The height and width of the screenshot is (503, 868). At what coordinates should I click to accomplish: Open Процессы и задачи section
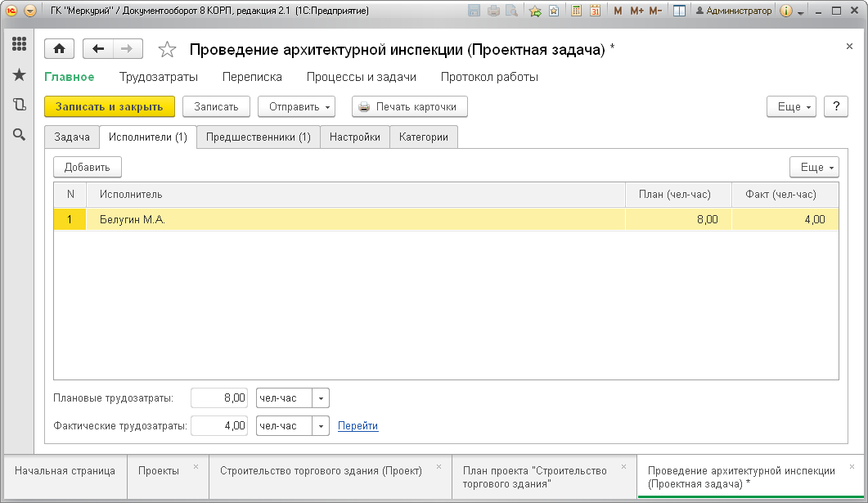pos(362,77)
